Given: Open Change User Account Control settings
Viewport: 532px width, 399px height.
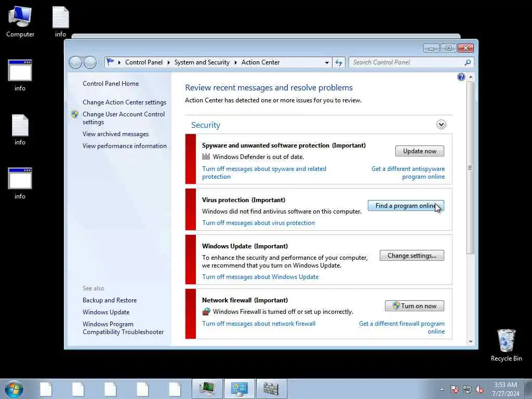Looking at the screenshot, I should coord(124,118).
